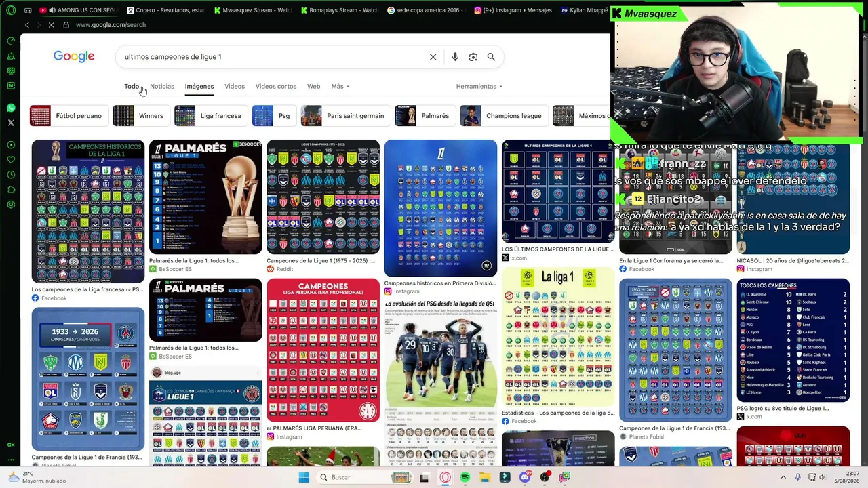The image size is (868, 488).
Task: Open Reddit Campeones Ligue 1 (1975-2025) image
Action: (323, 197)
